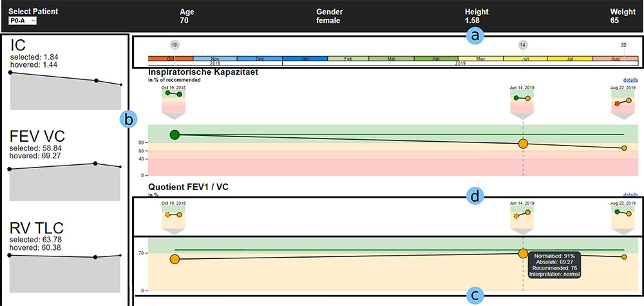
Task: Click the Feb segment in the timeline
Action: click(348, 59)
